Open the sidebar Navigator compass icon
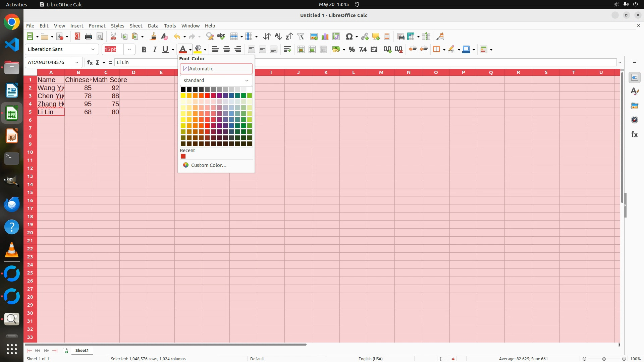Viewport: 644px width, 362px height. [634, 120]
